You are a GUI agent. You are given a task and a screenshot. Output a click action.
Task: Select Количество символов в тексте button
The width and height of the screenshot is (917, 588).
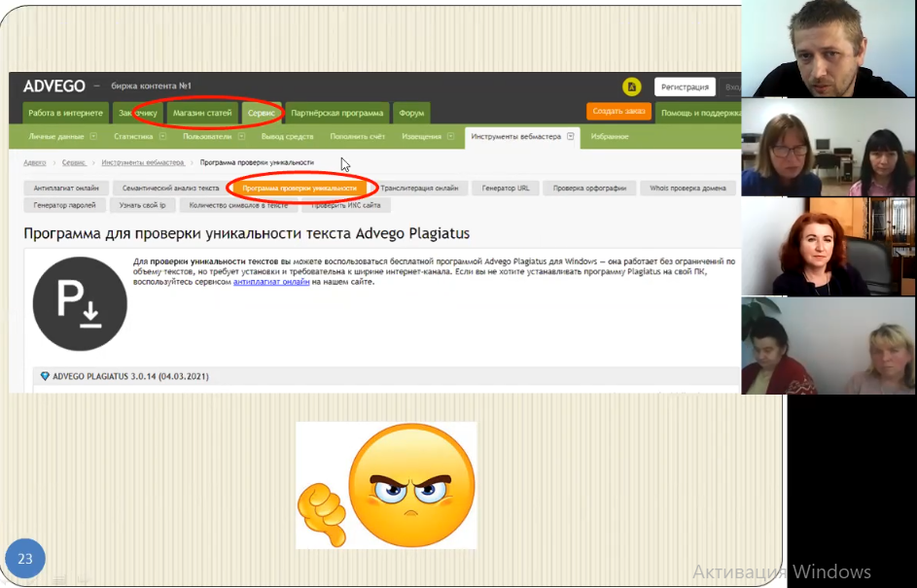click(238, 205)
